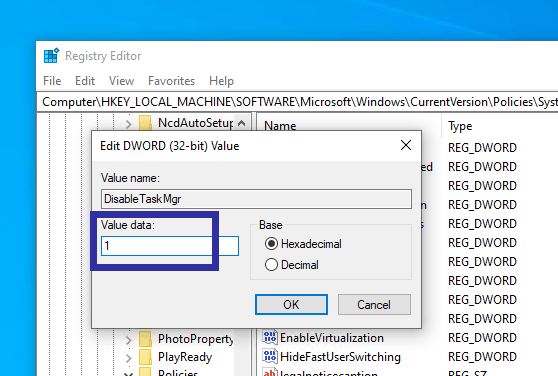Viewport: 558px width, 376px height.
Task: Click the registry path address bar
Action: tap(298, 102)
